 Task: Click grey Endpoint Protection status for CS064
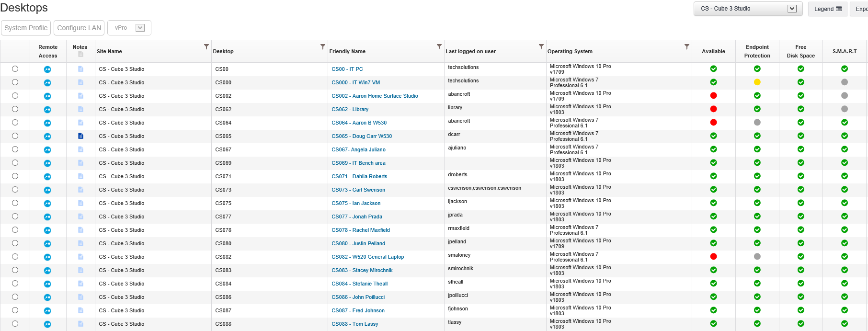click(x=757, y=122)
